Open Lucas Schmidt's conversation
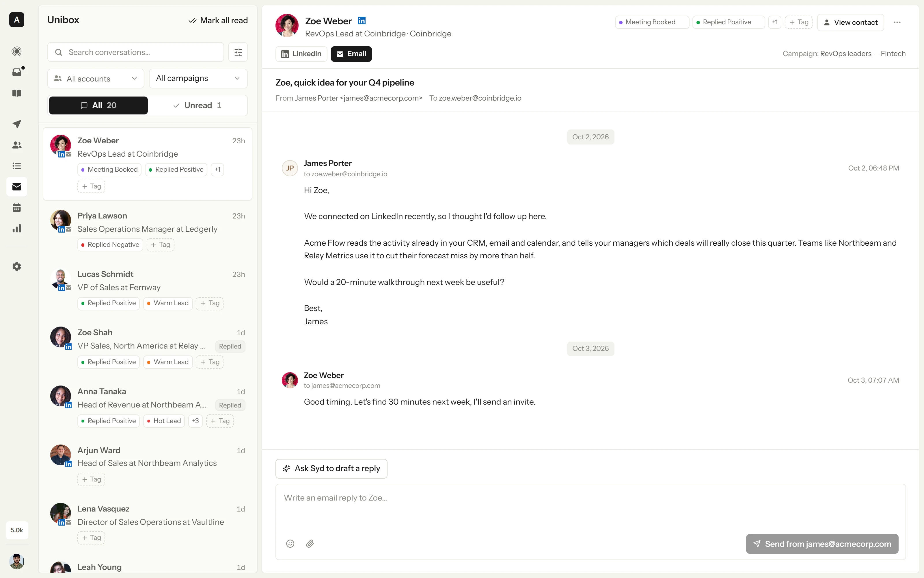The width and height of the screenshot is (924, 578). pyautogui.click(x=148, y=289)
